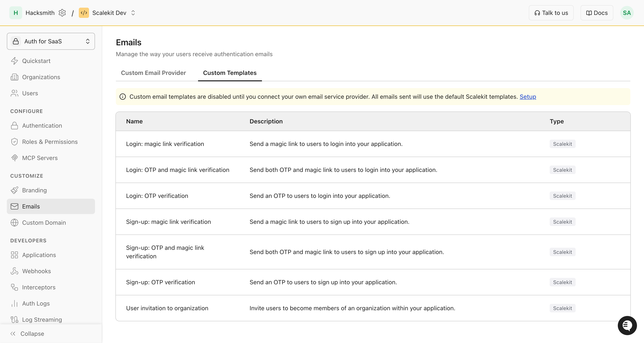Click the Organizations building icon
644x343 pixels.
pos(14,77)
